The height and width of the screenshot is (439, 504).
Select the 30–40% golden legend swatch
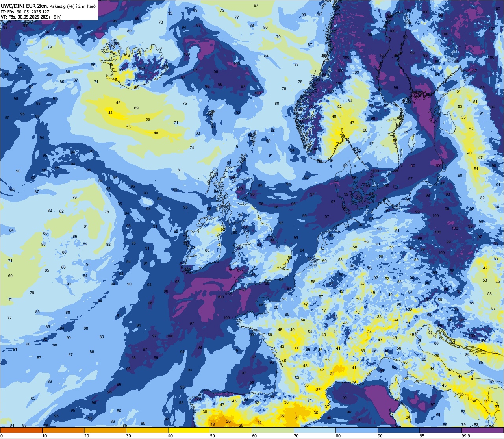click(147, 430)
